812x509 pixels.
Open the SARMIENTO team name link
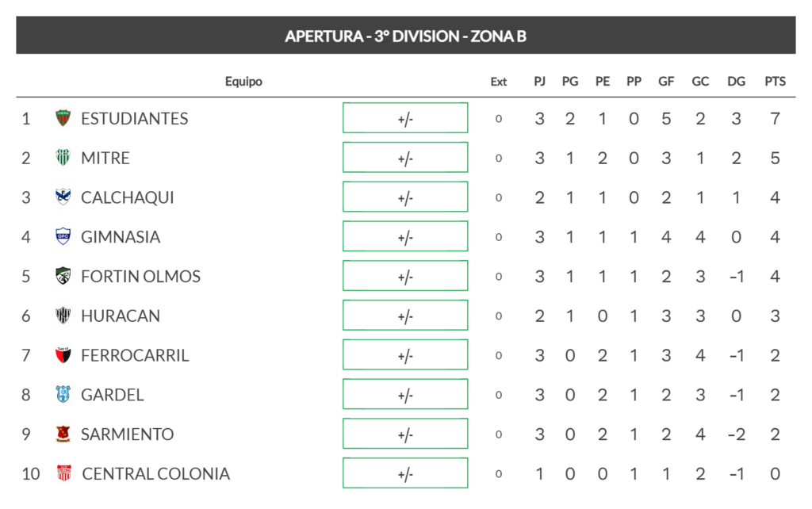[127, 434]
